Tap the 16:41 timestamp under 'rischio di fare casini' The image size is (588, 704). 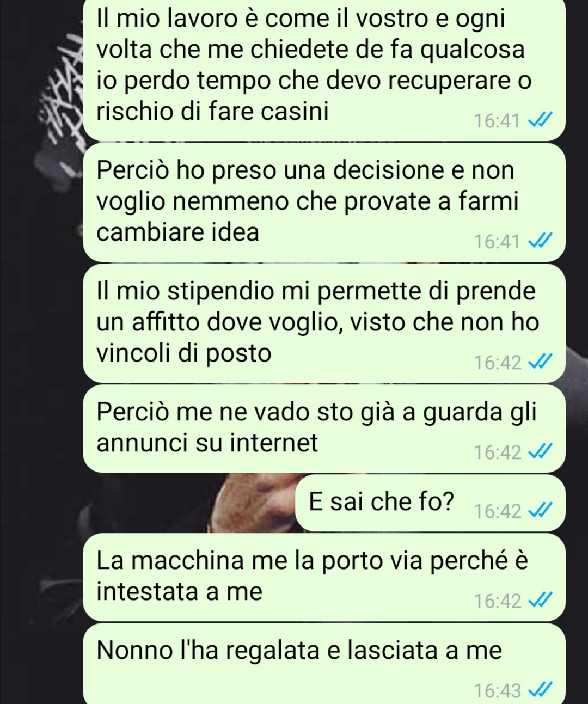(x=497, y=121)
